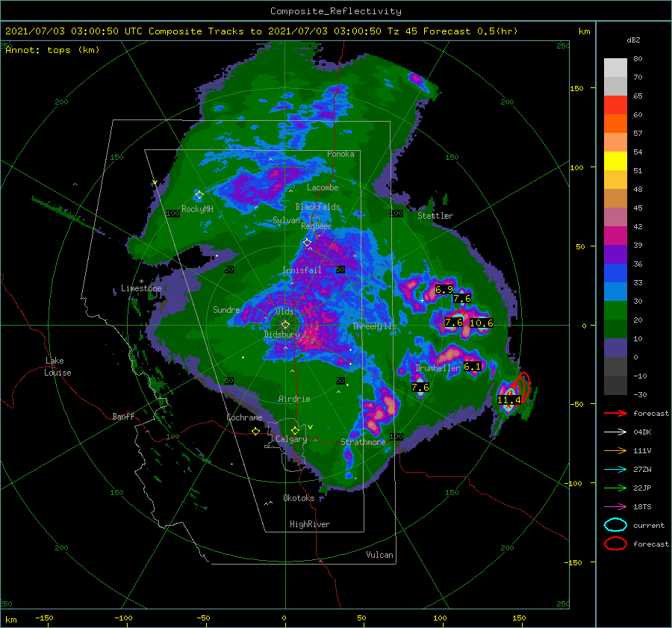Screen dimensions: 672x628
Task: Click slate purple swatch between 10 and 0
Action: click(615, 348)
